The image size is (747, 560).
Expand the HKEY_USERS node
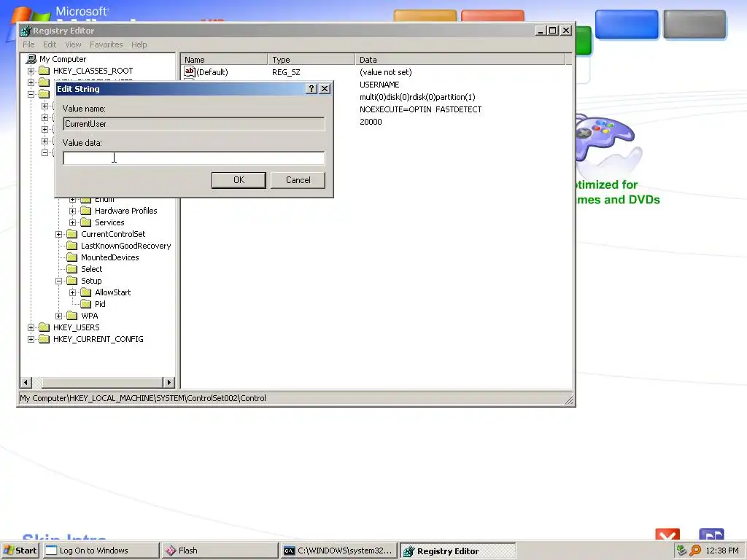[31, 327]
